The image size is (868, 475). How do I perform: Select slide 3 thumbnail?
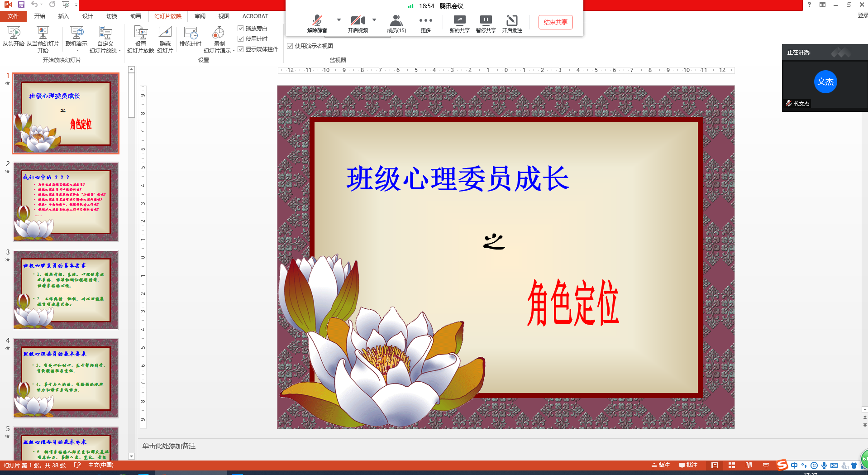[x=66, y=290]
